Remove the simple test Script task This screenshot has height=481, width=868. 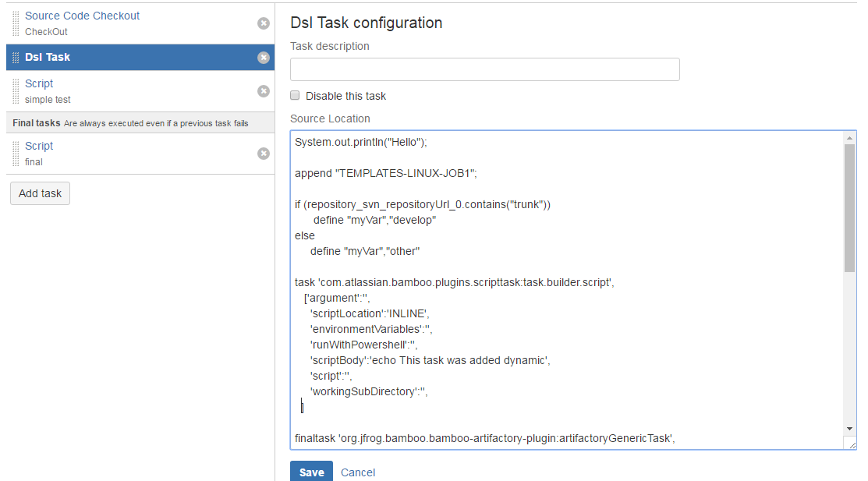(263, 91)
